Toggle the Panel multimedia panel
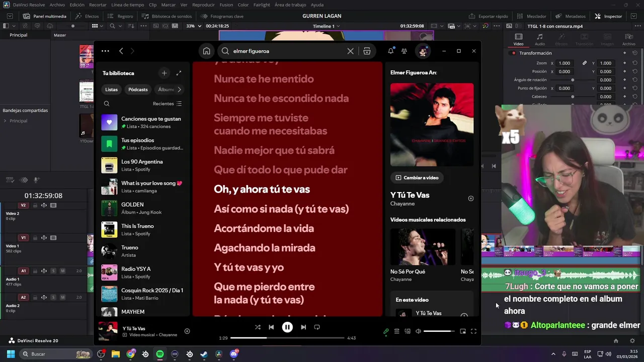644x362 pixels. [45, 16]
